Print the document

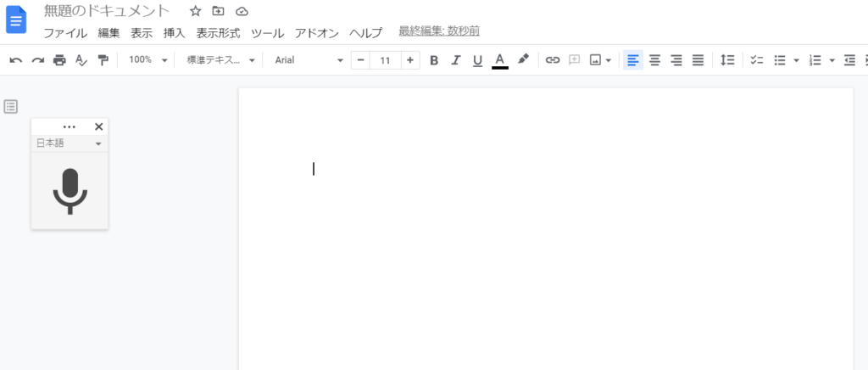tap(59, 60)
